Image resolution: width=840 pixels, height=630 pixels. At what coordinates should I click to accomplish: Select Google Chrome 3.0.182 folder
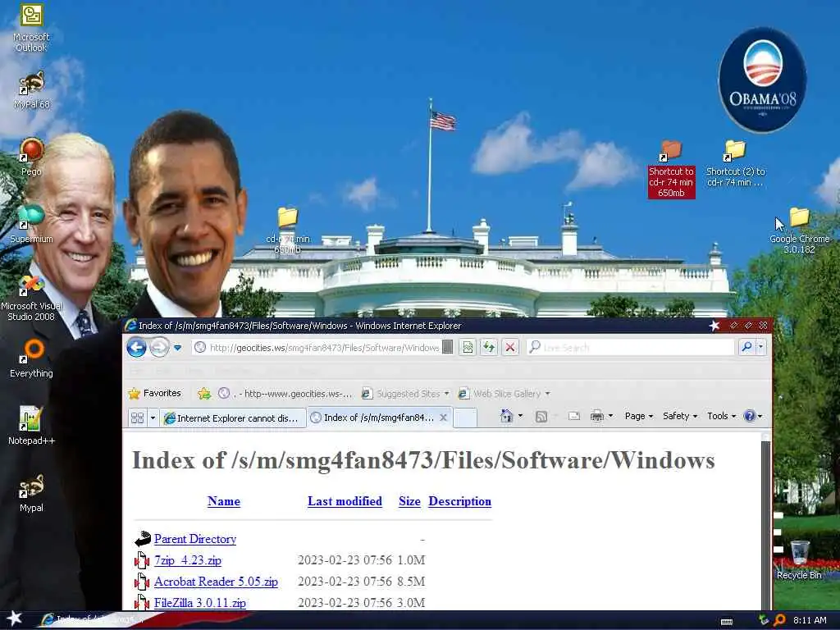point(799,231)
